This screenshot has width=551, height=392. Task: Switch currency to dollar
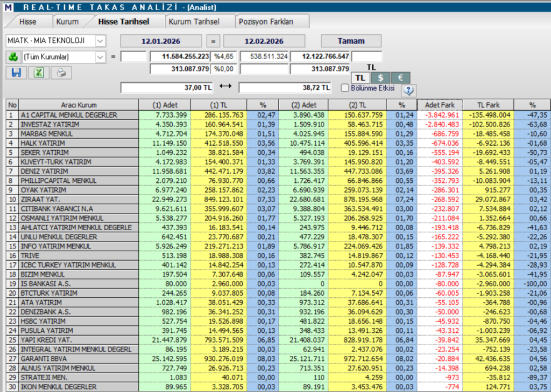[x=380, y=77]
